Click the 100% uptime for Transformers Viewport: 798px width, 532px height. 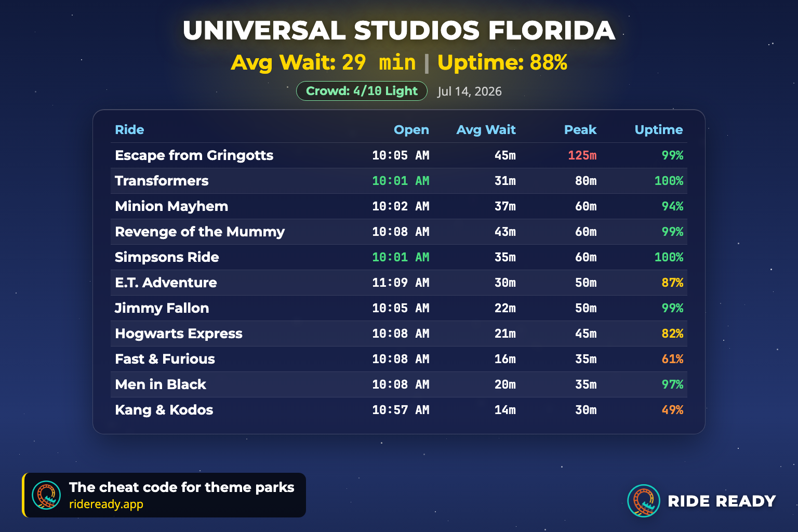[669, 181]
